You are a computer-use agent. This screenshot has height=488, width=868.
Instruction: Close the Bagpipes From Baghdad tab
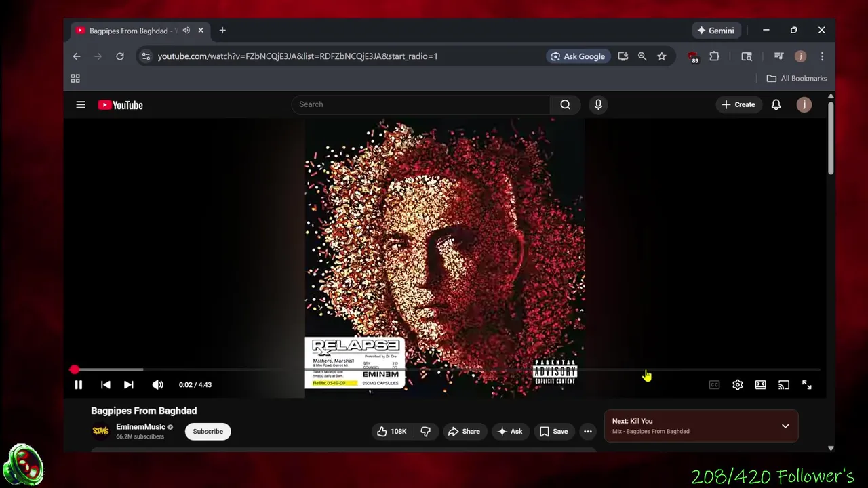coord(201,30)
